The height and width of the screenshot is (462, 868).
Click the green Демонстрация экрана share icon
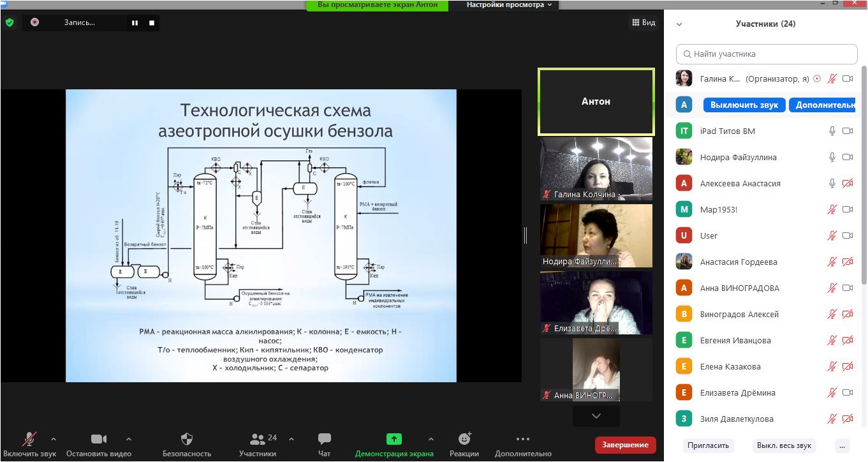[394, 439]
